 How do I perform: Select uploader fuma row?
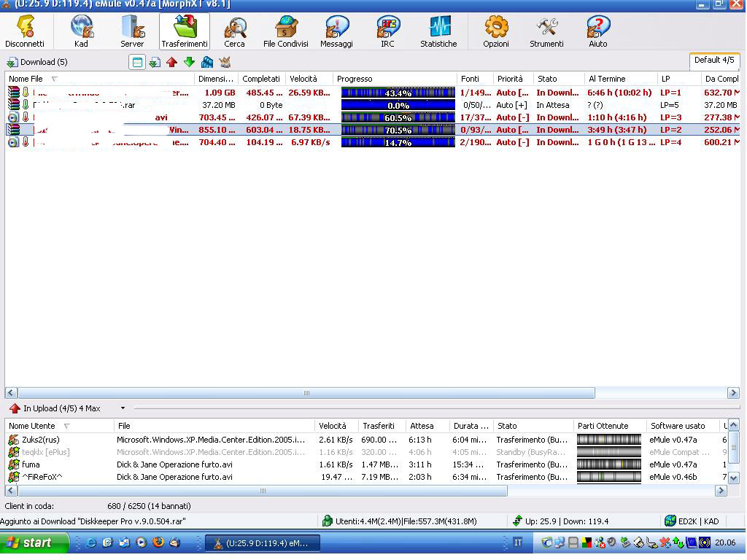[x=367, y=464]
